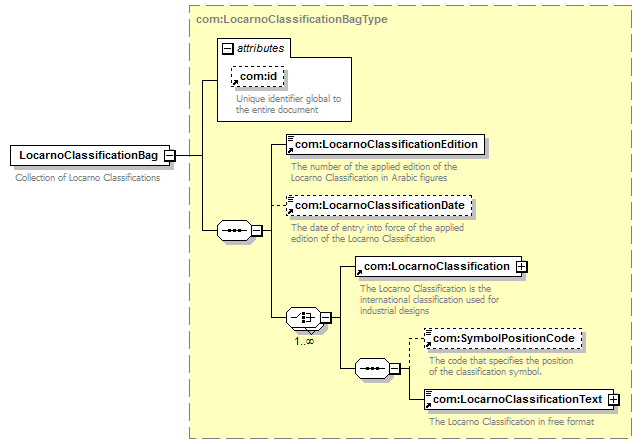This screenshot has height=444, width=642.
Task: Open the optional com:LocarnoClassificationDate element
Action: click(x=380, y=206)
